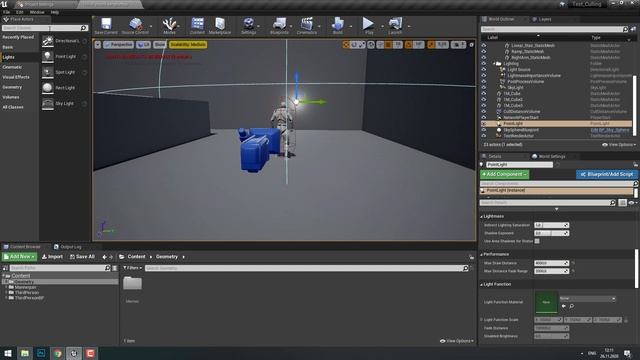
Task: Open Content Browser View Options dropdown
Action: click(457, 341)
